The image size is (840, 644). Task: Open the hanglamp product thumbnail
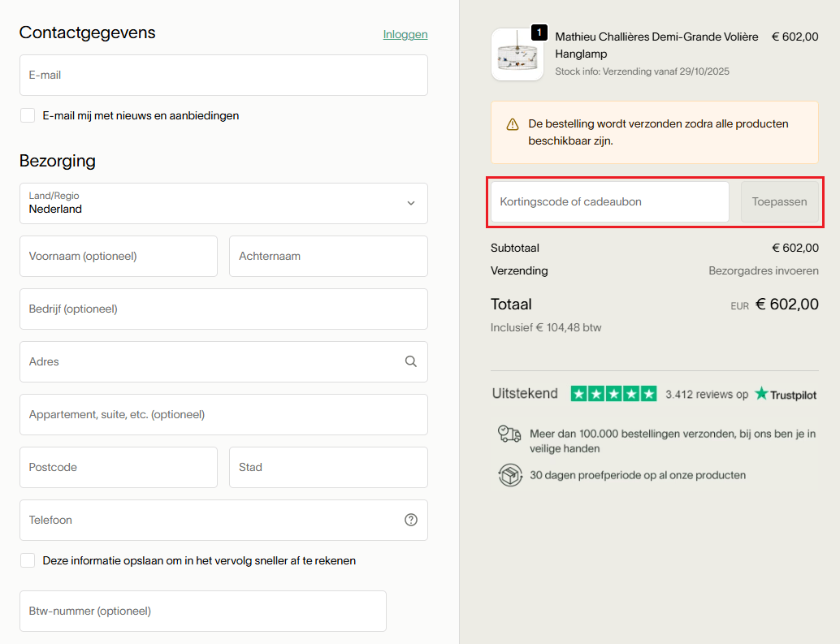(x=517, y=55)
